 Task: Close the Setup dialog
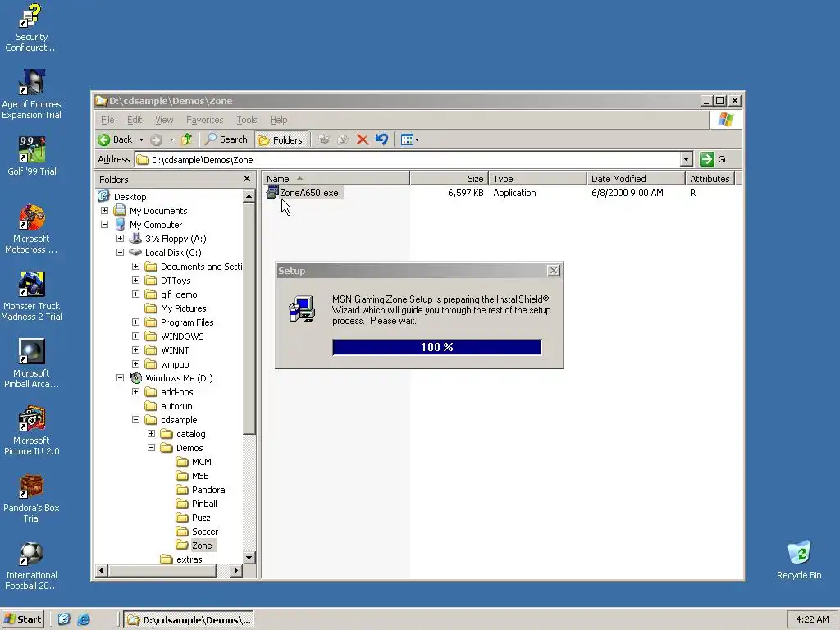554,271
